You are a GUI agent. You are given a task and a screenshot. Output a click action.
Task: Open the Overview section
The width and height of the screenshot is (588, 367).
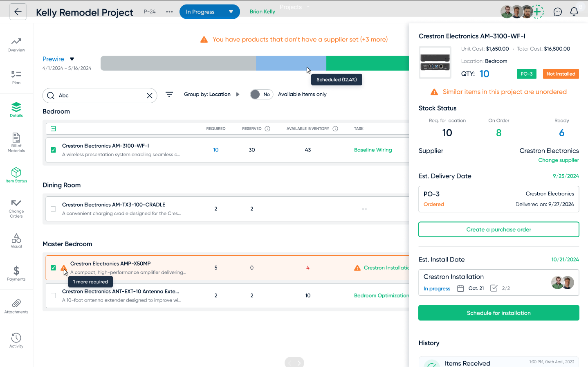16,45
